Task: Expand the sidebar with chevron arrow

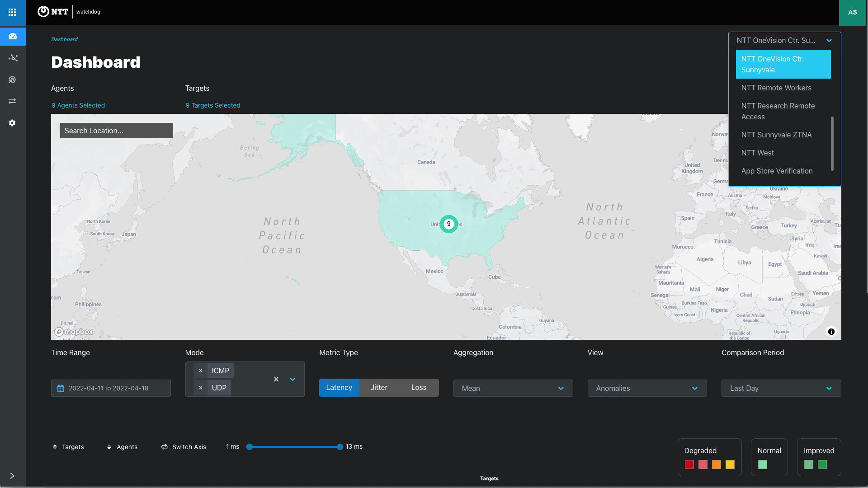Action: coord(12,475)
